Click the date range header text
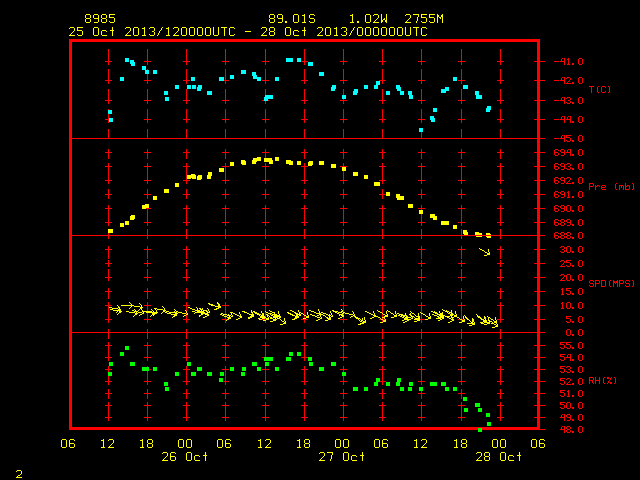Screen dimensions: 640x480 tap(248, 32)
